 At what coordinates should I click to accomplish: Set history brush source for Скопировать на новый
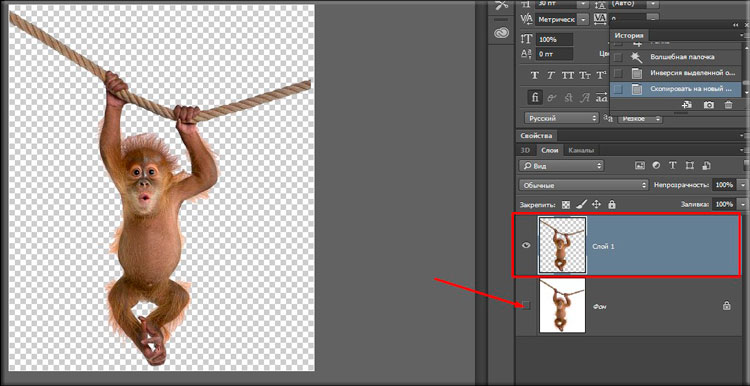pos(618,89)
